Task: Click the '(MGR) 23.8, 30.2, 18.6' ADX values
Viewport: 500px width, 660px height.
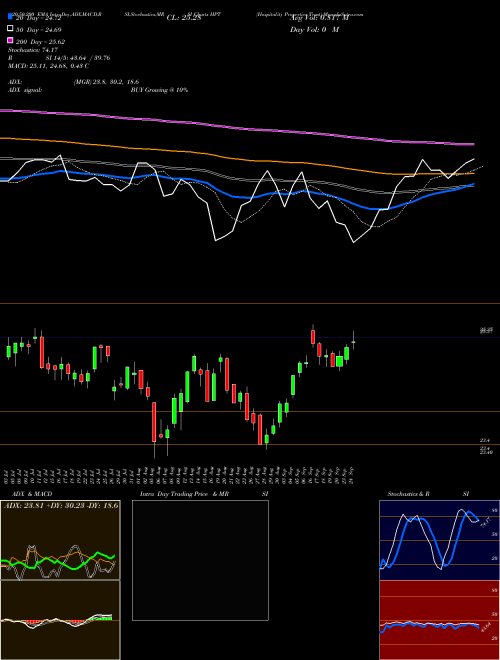Action: [x=106, y=82]
